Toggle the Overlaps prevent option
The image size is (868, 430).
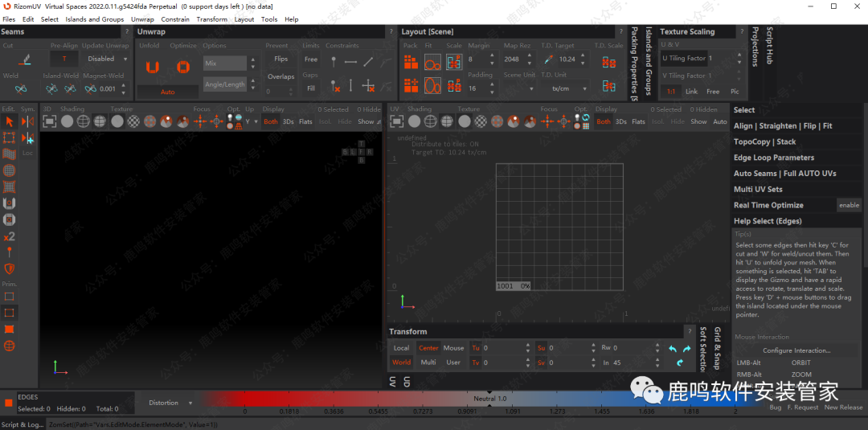280,77
